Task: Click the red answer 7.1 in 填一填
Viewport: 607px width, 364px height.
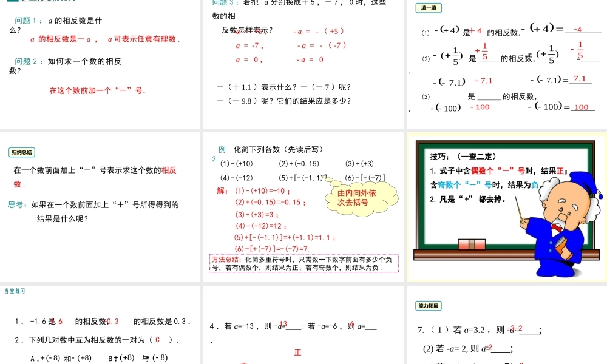Action: click(x=580, y=79)
